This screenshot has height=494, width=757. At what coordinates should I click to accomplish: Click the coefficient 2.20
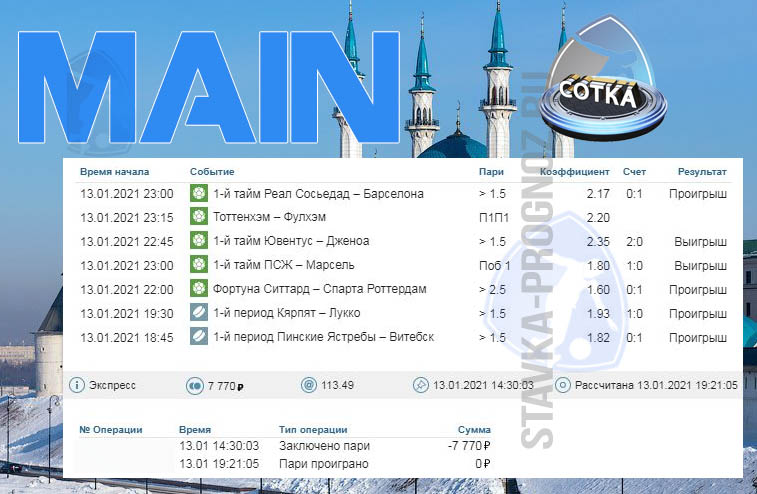click(598, 218)
